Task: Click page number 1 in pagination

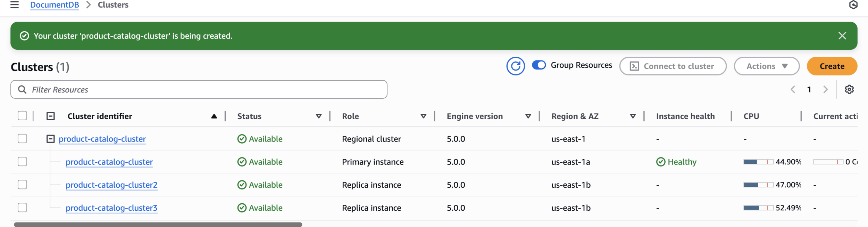Action: tap(809, 90)
